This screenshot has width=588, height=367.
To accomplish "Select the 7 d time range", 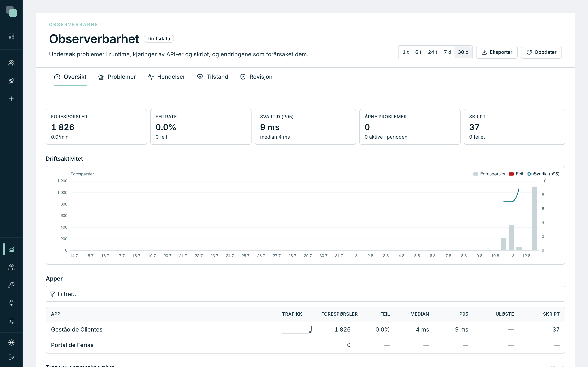I will point(447,52).
